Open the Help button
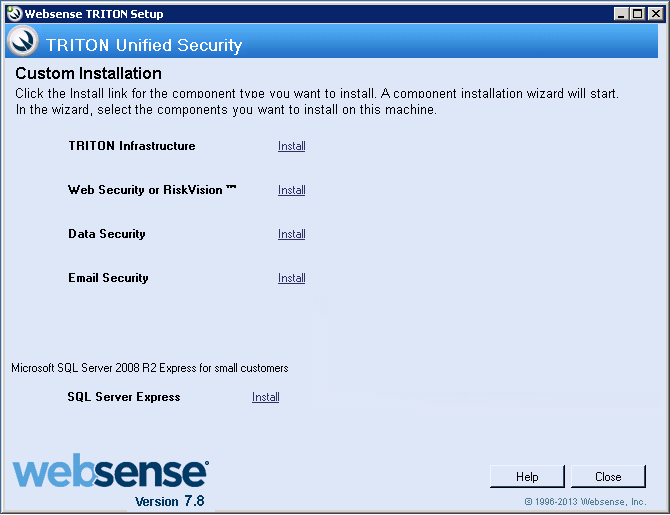 point(527,477)
